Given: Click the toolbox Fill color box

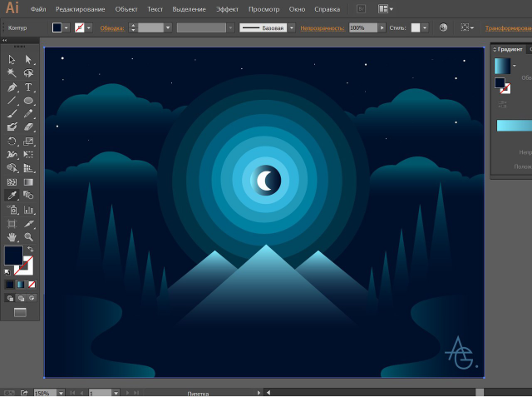Looking at the screenshot, I should pos(13,256).
